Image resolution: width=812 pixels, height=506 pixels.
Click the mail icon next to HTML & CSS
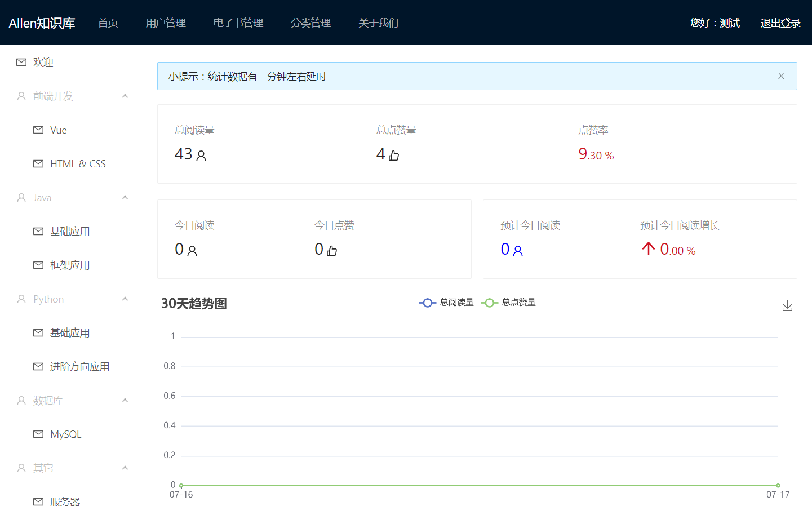38,164
